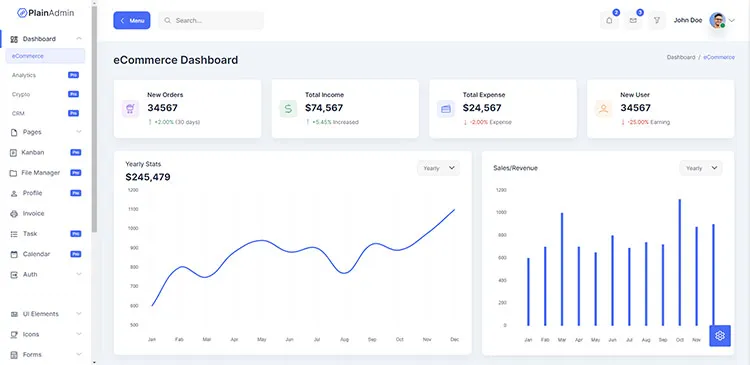Select eCommerce in the sidebar
The height and width of the screenshot is (365, 750).
tap(45, 56)
